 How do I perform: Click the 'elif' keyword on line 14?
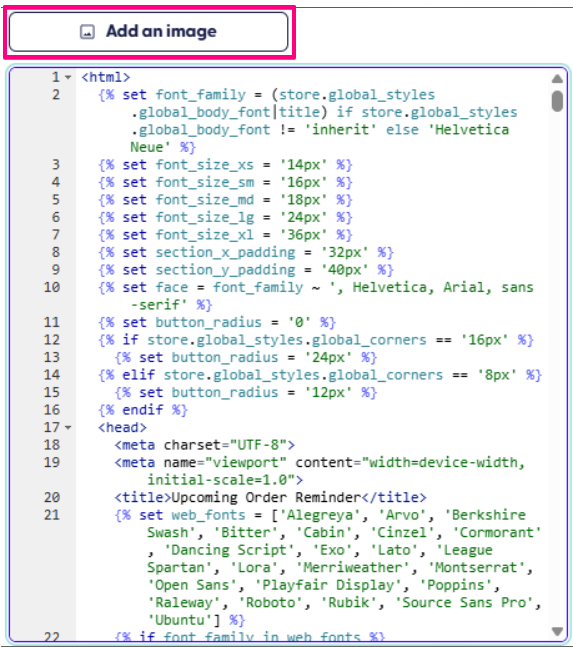click(x=139, y=375)
